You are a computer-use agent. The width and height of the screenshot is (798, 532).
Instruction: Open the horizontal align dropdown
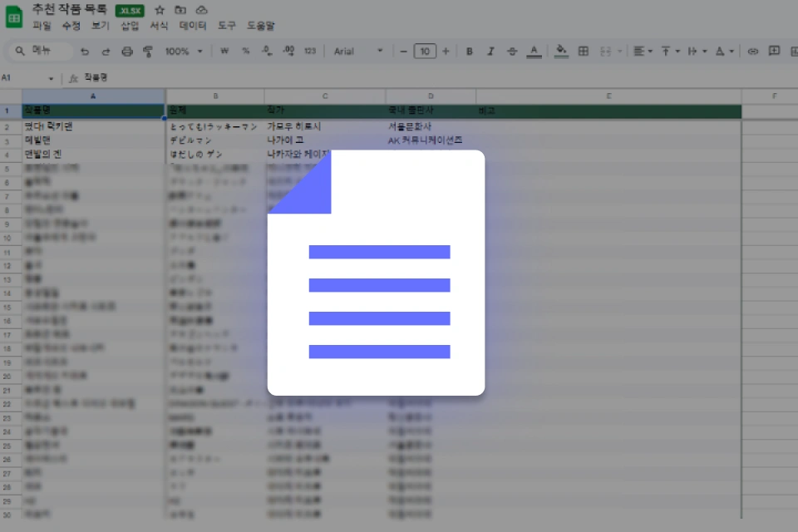643,52
